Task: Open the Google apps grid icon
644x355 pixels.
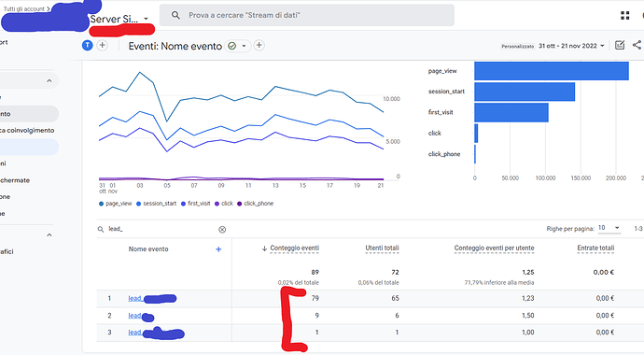Action: click(625, 16)
